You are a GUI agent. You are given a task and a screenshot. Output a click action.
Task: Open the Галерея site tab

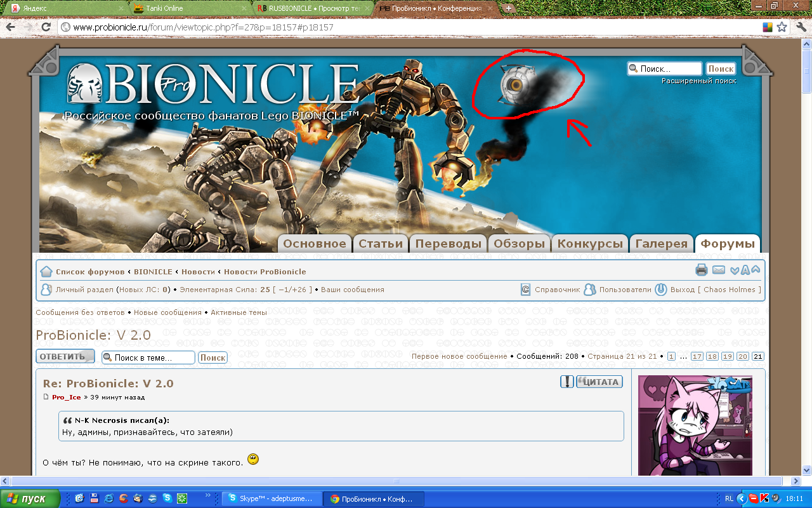(662, 244)
